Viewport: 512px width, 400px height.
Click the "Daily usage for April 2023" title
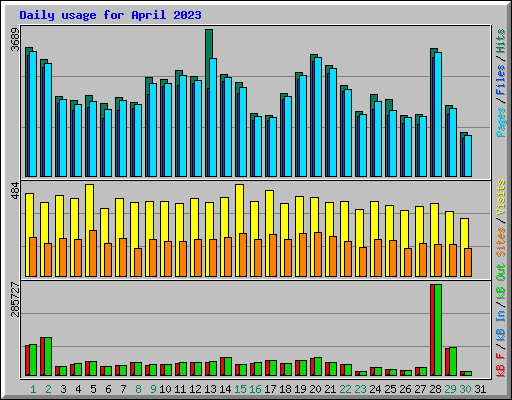pos(110,15)
